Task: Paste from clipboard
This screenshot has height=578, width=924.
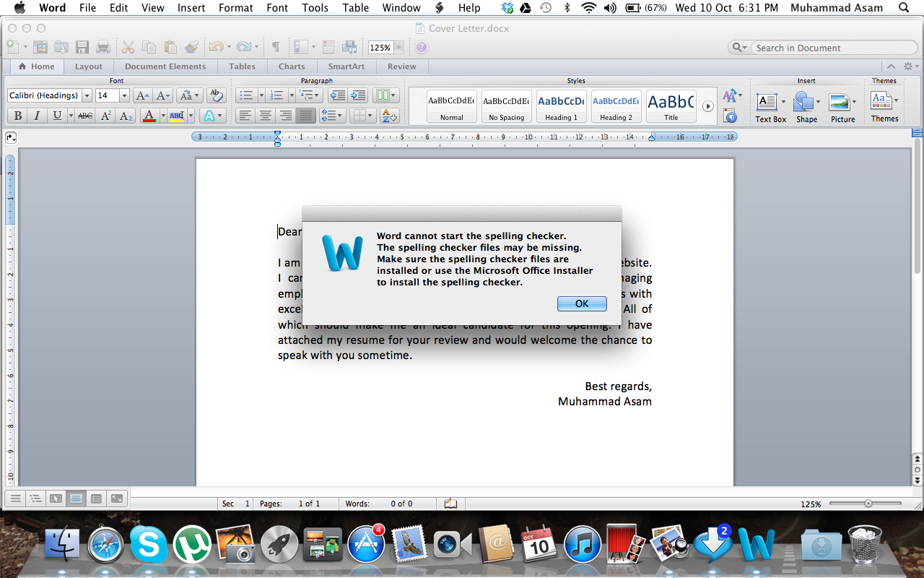Action: pos(170,48)
